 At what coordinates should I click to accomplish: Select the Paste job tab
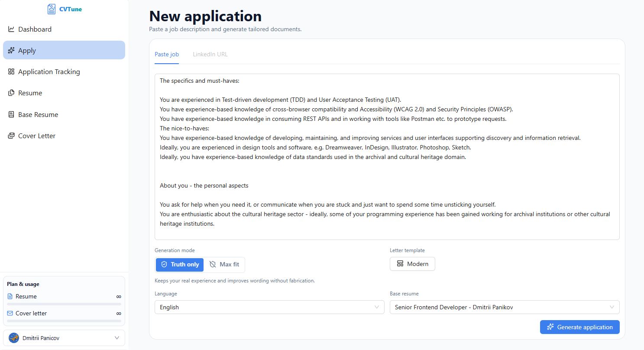coord(167,54)
